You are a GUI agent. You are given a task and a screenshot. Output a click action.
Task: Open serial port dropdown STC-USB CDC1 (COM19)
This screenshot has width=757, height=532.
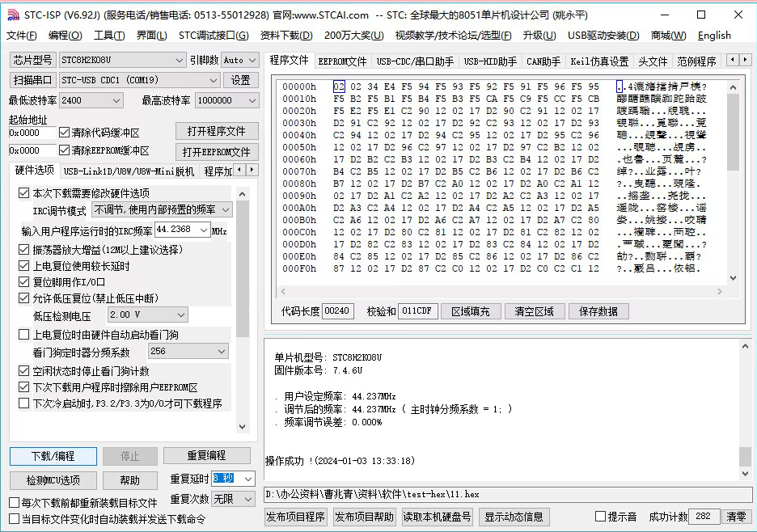(139, 80)
